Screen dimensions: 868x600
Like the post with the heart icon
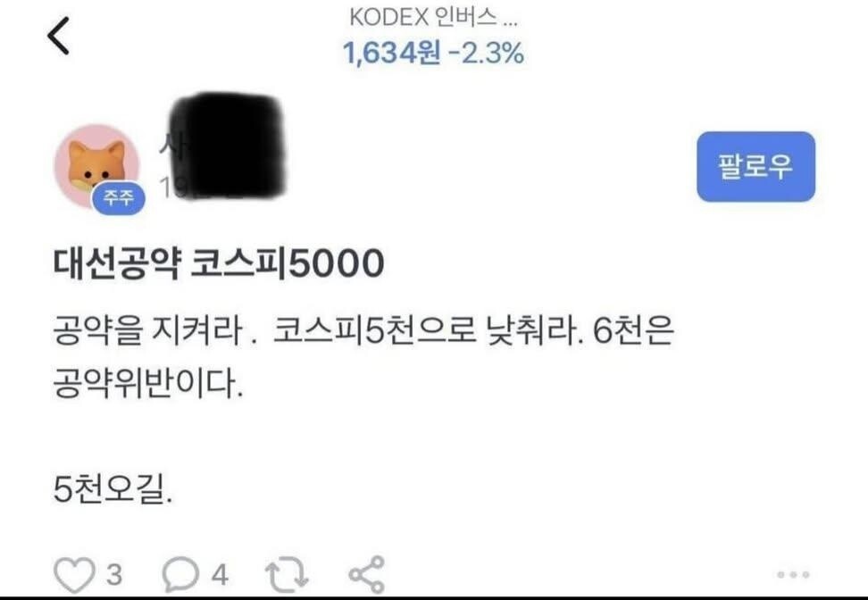tap(73, 575)
